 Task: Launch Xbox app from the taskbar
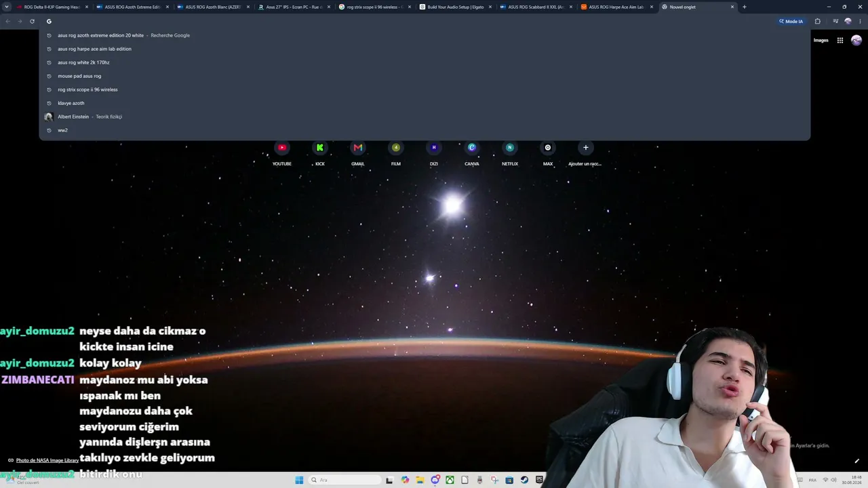coord(450,480)
